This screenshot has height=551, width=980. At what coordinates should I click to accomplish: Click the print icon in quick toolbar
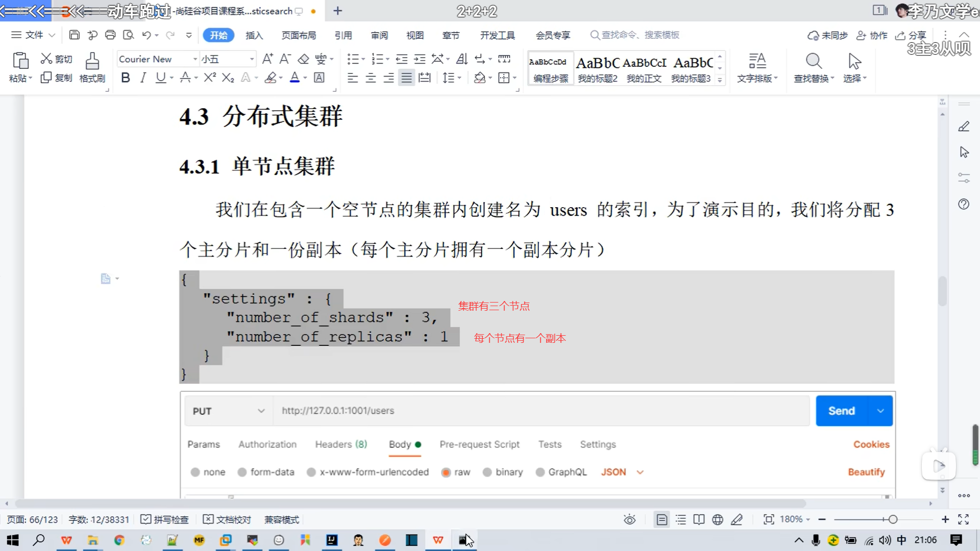click(x=110, y=35)
